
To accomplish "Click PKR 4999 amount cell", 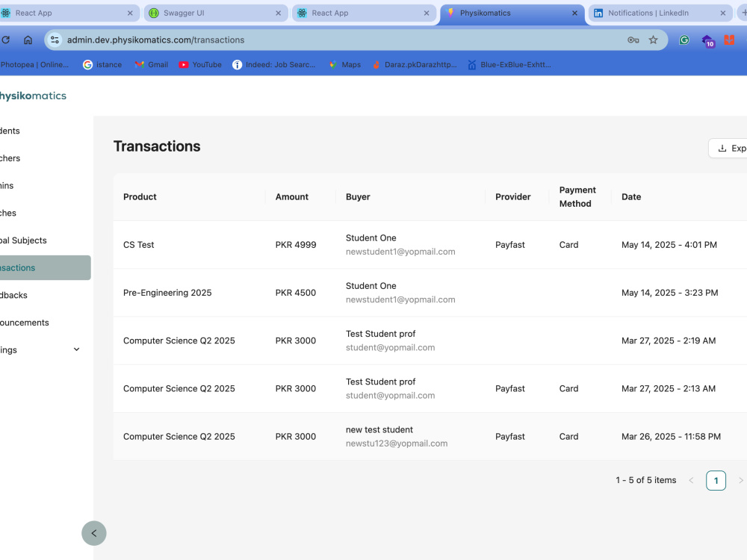I will pyautogui.click(x=296, y=245).
